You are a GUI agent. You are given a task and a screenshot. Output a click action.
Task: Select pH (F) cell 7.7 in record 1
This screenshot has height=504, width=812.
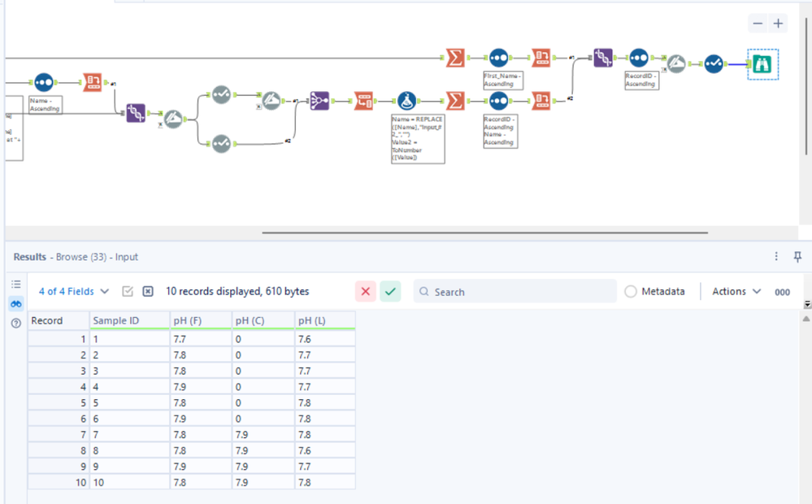[201, 339]
